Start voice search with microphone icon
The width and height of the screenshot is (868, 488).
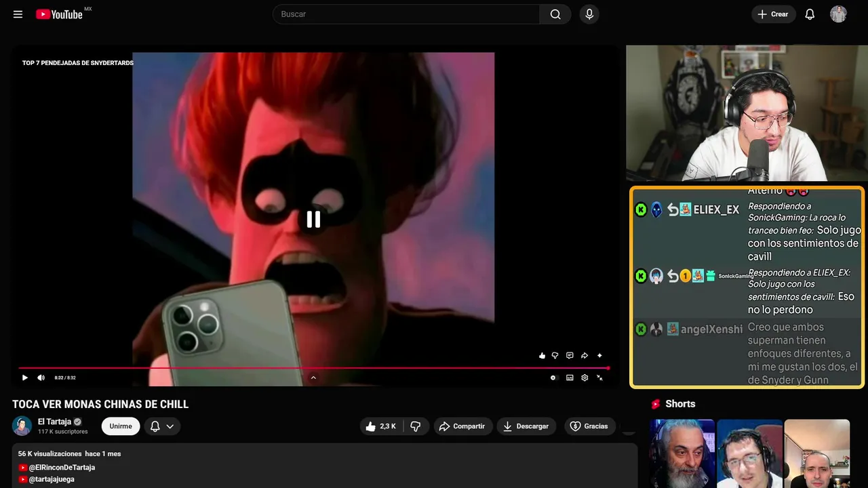point(589,14)
